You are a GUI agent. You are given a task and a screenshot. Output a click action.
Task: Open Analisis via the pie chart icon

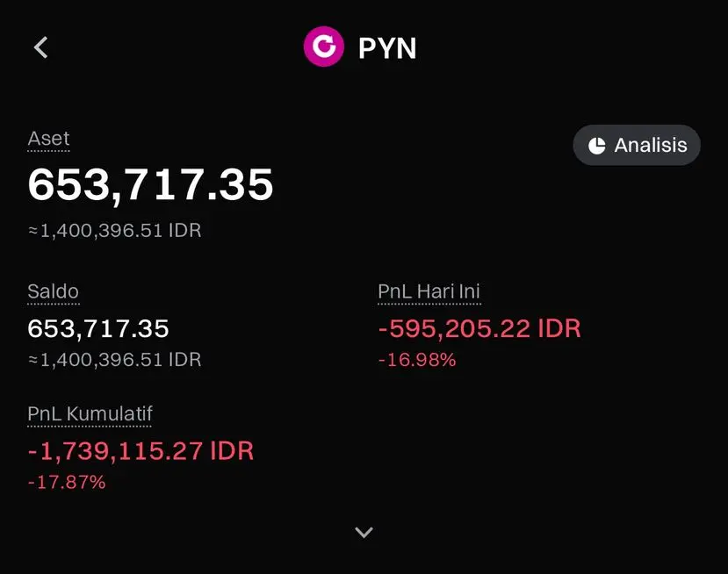[x=596, y=146]
